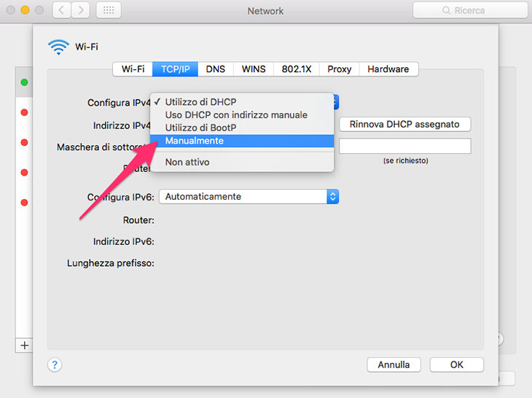The image size is (532, 398).
Task: Click the Wi-Fi icon in the dialog header
Action: click(58, 47)
